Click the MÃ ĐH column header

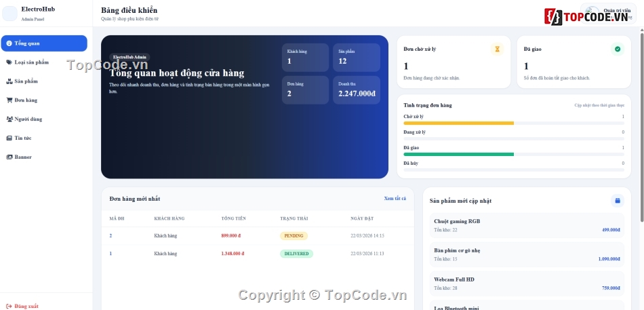tap(117, 218)
